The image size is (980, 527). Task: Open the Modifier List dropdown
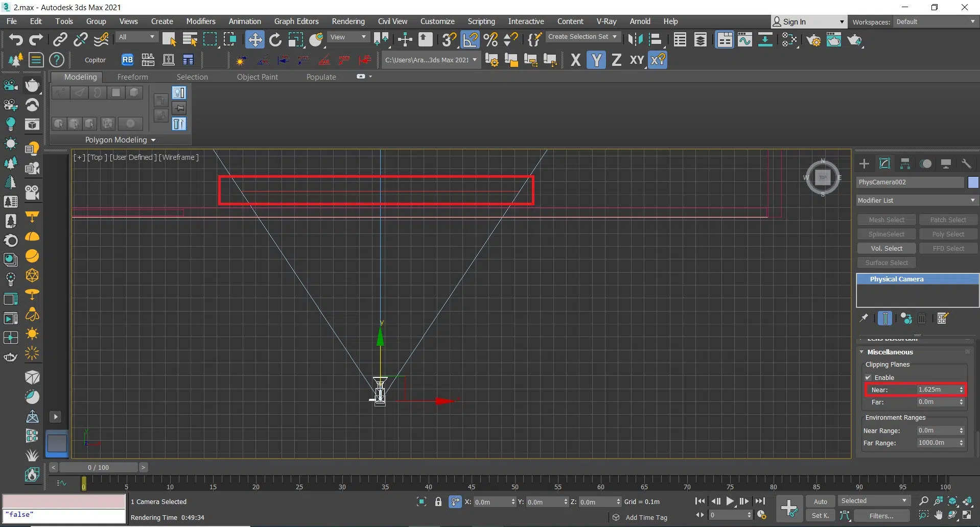tap(917, 200)
